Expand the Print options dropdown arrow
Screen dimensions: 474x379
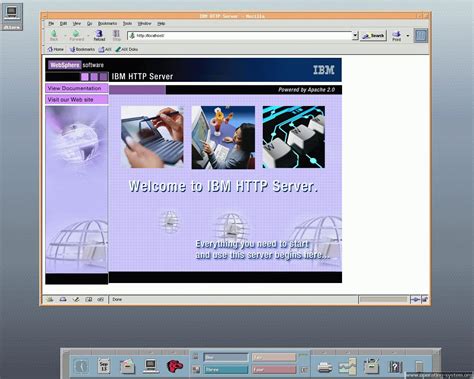(408, 35)
